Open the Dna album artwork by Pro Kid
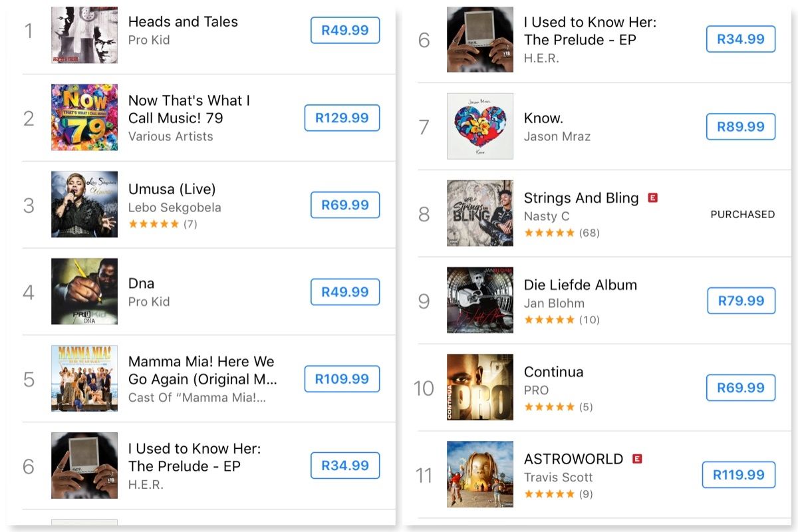The width and height of the screenshot is (798, 532). pos(84,291)
